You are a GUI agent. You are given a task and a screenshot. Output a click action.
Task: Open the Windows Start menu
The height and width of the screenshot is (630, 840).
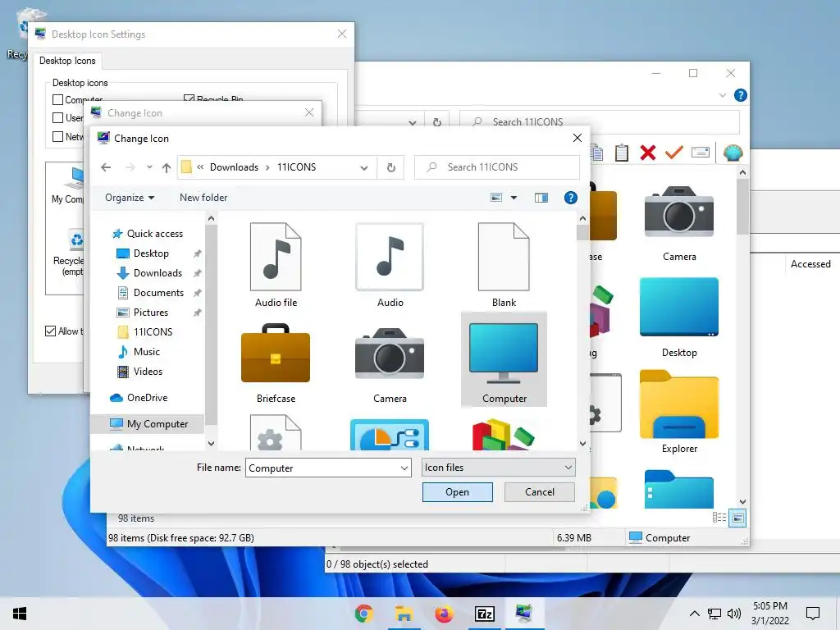click(20, 614)
